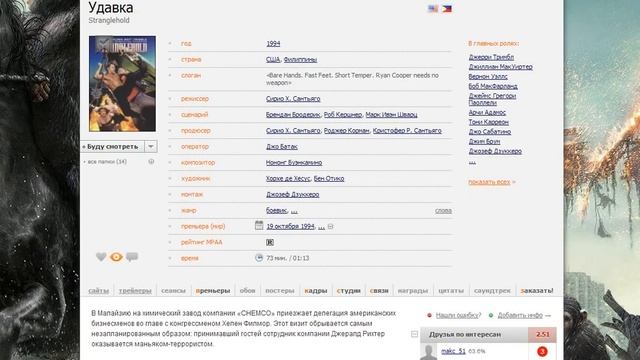
Task: Switch to the кадры tab
Action: [316, 291]
